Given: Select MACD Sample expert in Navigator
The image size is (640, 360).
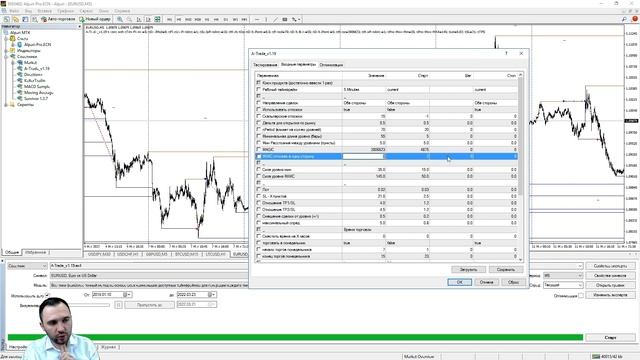Looking at the screenshot, I should pos(36,87).
